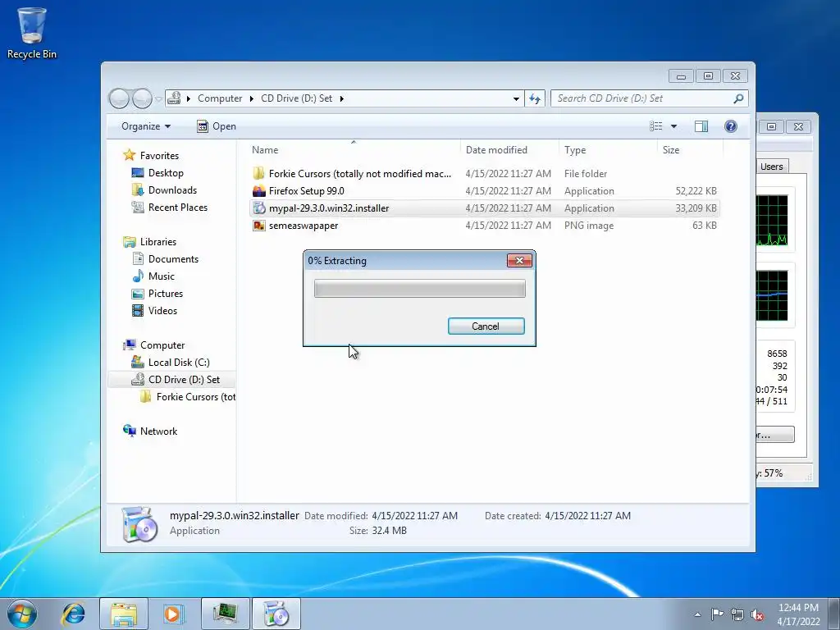Open the Windows Start menu
This screenshot has width=840, height=630.
pyautogui.click(x=22, y=614)
